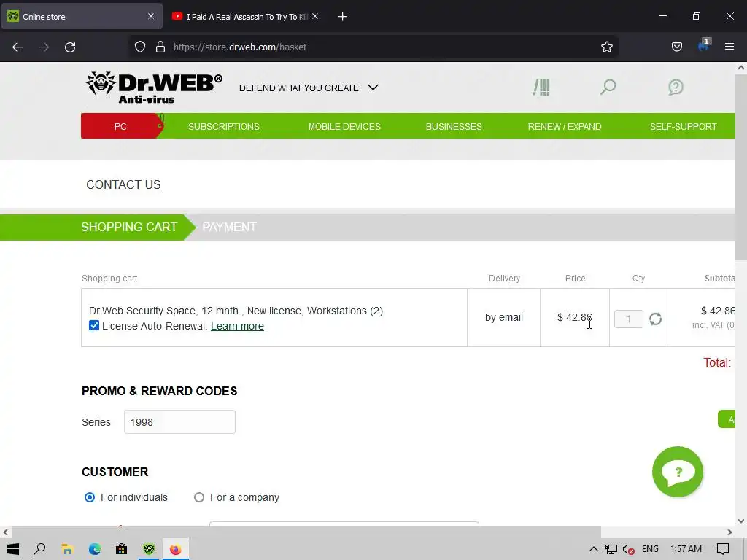Image resolution: width=747 pixels, height=560 pixels.
Task: Select the For a company radio button
Action: 199,497
